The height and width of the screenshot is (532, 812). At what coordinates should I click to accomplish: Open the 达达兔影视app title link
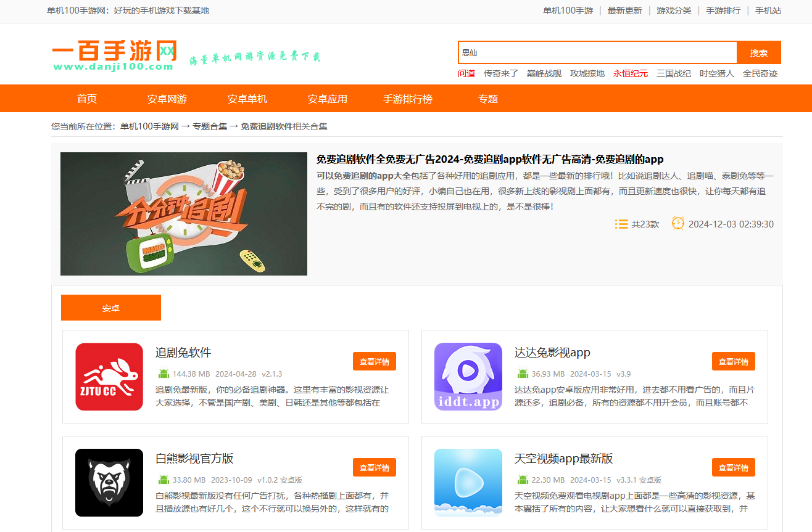[552, 353]
